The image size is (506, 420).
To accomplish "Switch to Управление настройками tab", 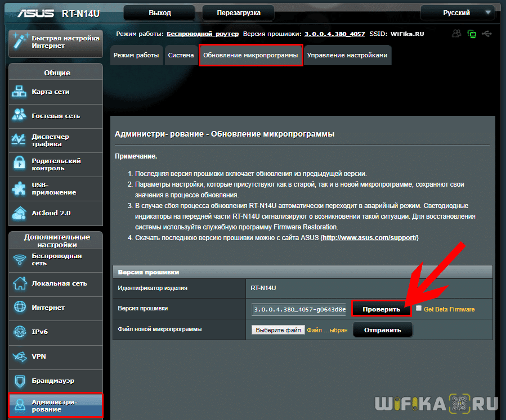I will tap(347, 56).
